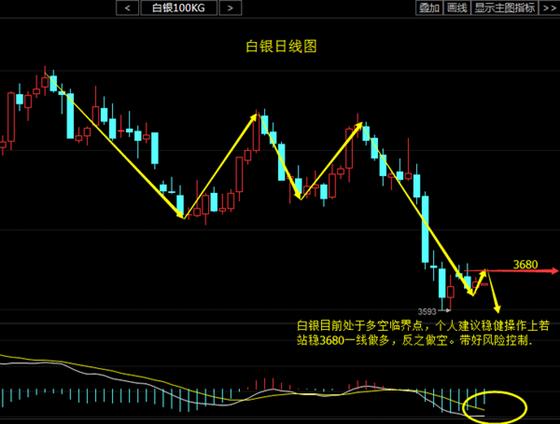560x424 pixels.
Task: Click the 3593 low price marker
Action: [427, 312]
